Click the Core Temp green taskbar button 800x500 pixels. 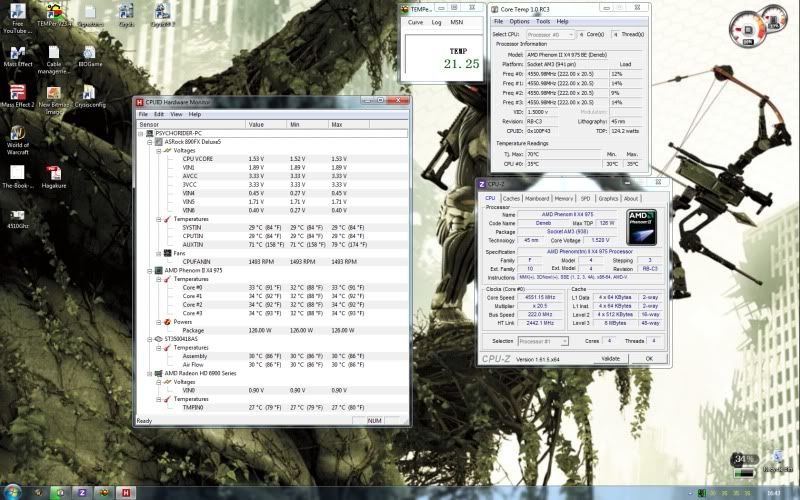point(60,492)
